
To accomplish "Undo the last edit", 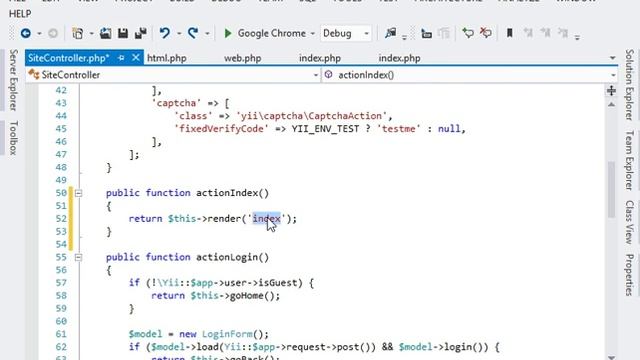I will click(165, 33).
